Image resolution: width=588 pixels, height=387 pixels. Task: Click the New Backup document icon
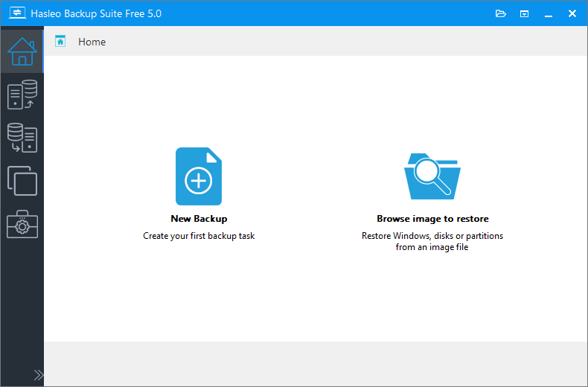point(199,176)
